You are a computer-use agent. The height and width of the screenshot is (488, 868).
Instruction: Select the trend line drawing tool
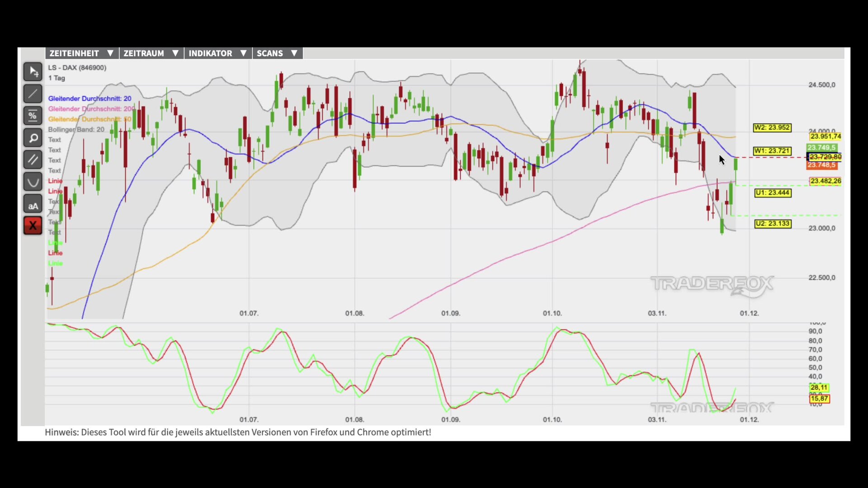pos(33,94)
